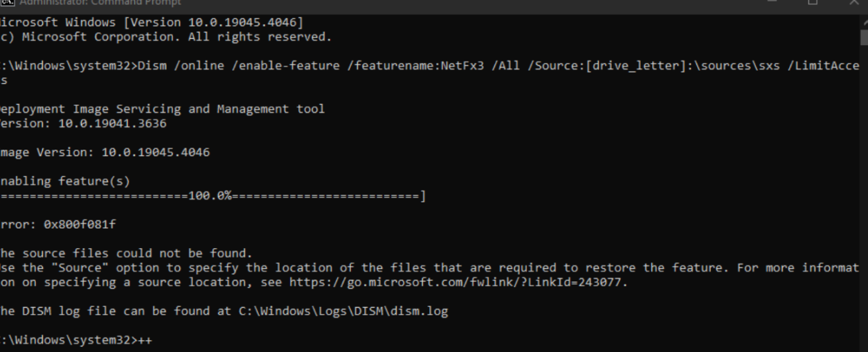Open the Command Prompt system menu icon
868x352 pixels.
coord(6,2)
